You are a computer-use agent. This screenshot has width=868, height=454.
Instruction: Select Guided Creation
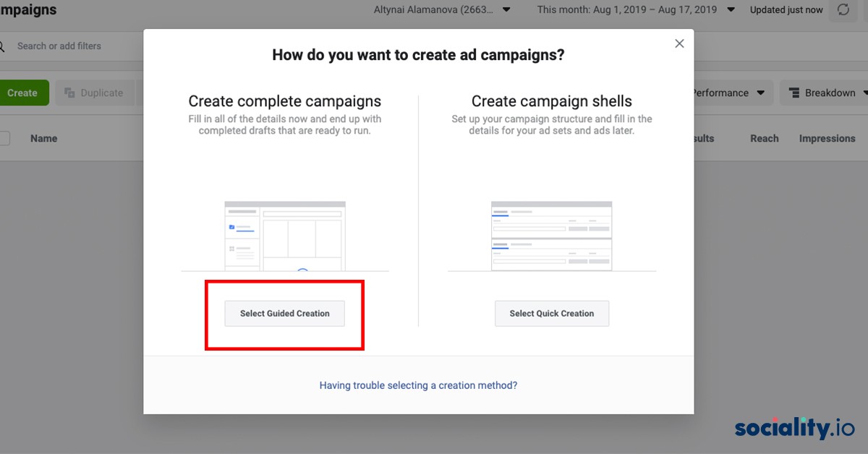284,313
